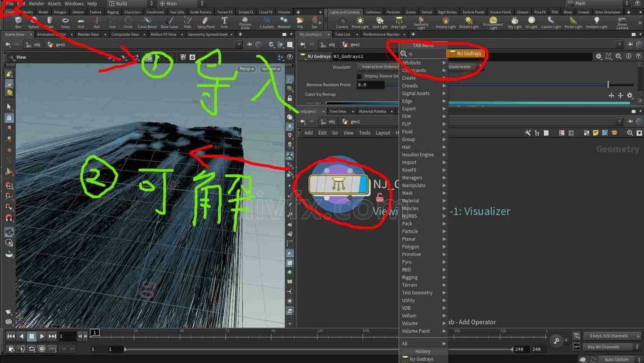Switch to the Material Palette tab
The height and width of the screenshot is (363, 644).
372,111
